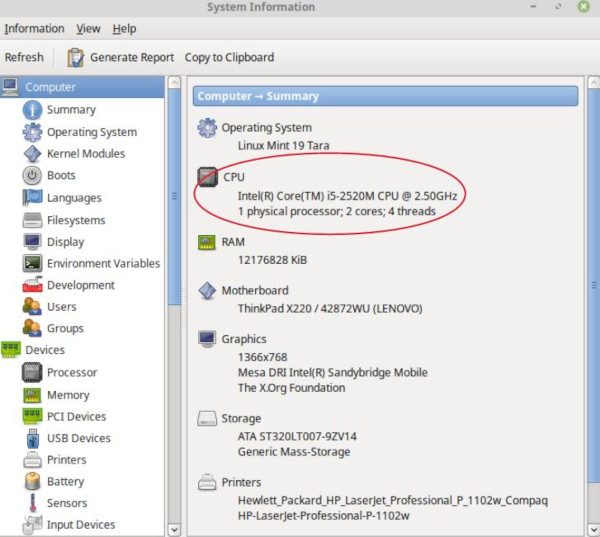The width and height of the screenshot is (600, 537).
Task: Open the Printers icon in sidebar
Action: tap(31, 460)
